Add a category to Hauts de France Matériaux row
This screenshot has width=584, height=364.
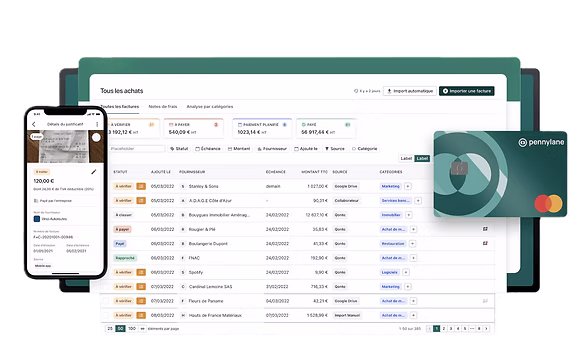click(x=413, y=315)
